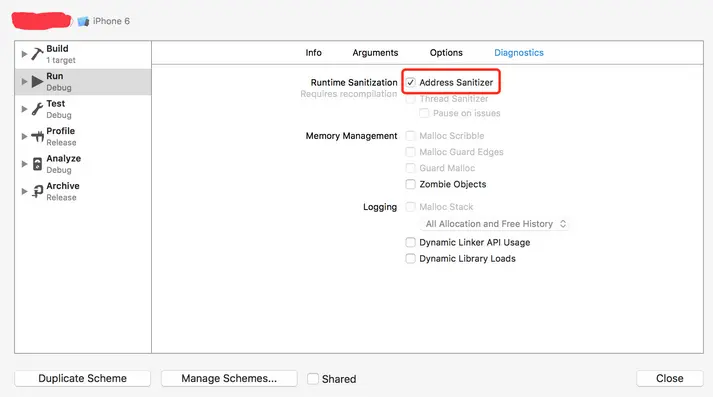The image size is (713, 397).
Task: Open Manage Schemes dialog
Action: point(229,378)
